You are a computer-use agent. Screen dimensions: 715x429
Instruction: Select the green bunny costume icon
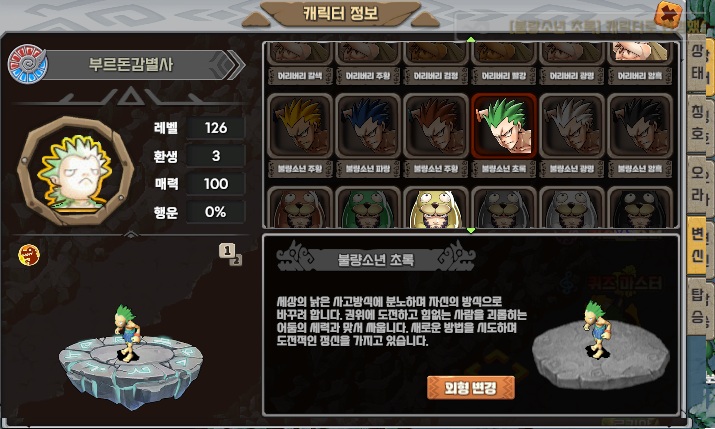click(x=368, y=207)
